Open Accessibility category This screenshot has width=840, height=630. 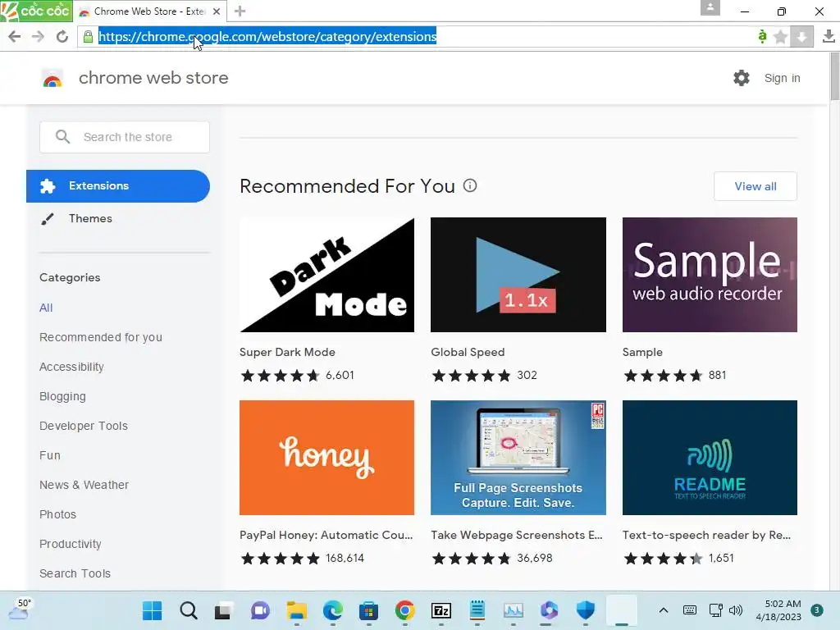click(72, 367)
